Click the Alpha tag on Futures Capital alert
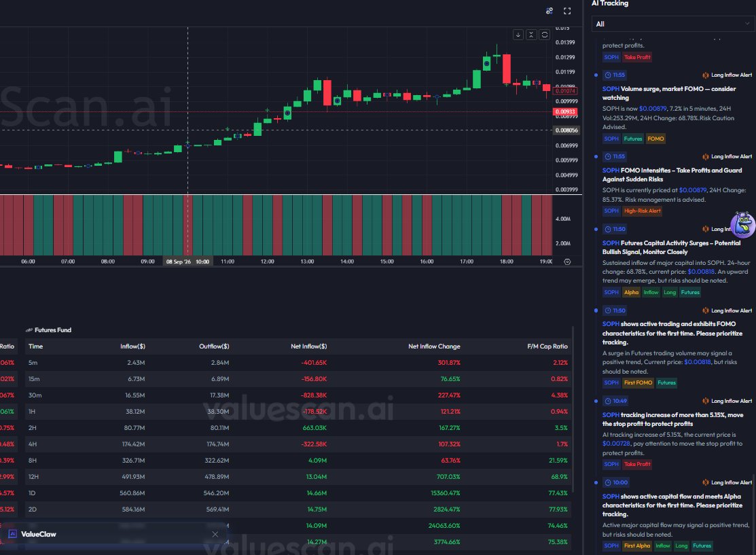 pyautogui.click(x=631, y=292)
